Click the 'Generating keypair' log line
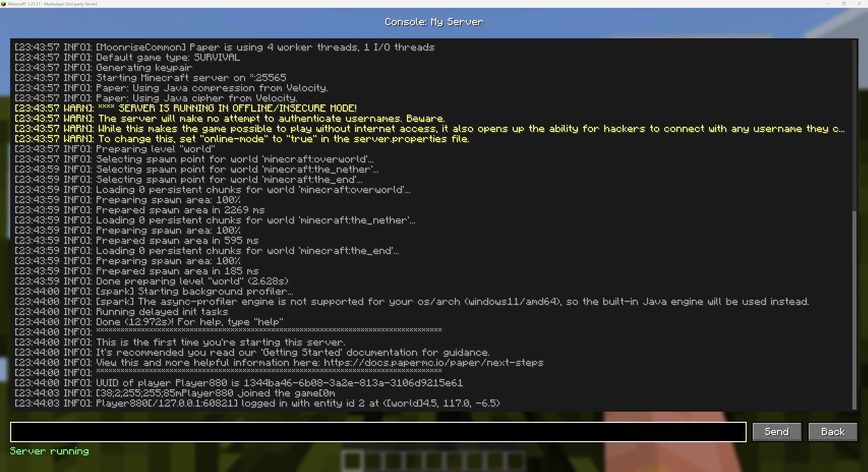Screen dimensions: 868x472 (x=103, y=67)
